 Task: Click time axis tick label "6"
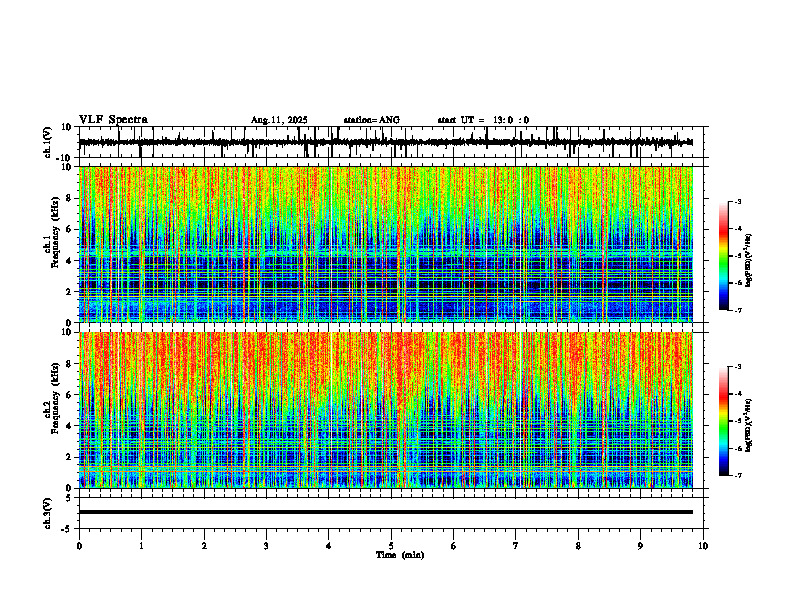(454, 546)
